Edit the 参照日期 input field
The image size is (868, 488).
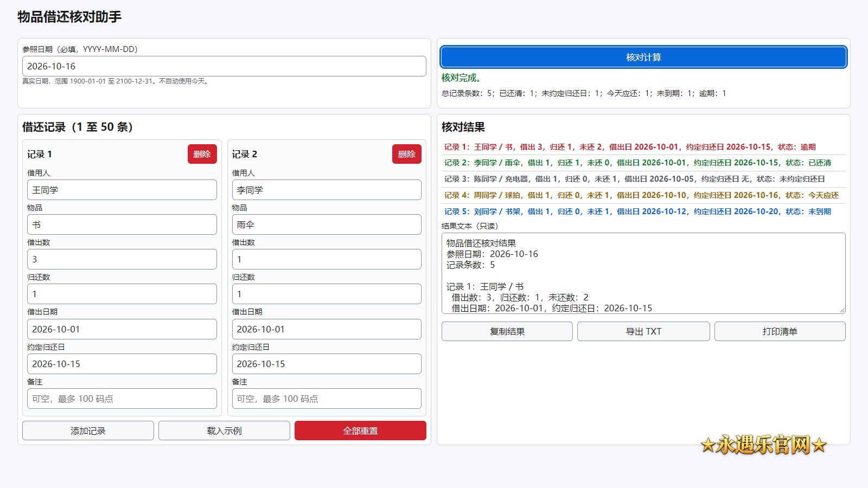(224, 66)
